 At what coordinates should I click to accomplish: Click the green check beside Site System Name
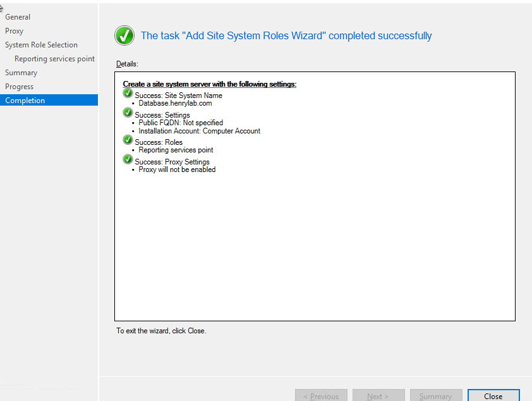(128, 94)
